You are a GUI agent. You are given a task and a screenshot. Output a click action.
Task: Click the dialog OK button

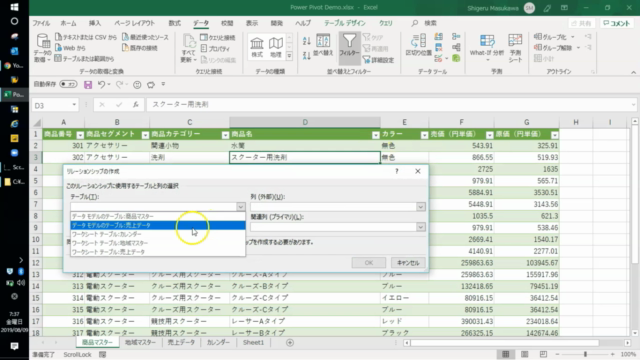pyautogui.click(x=369, y=263)
